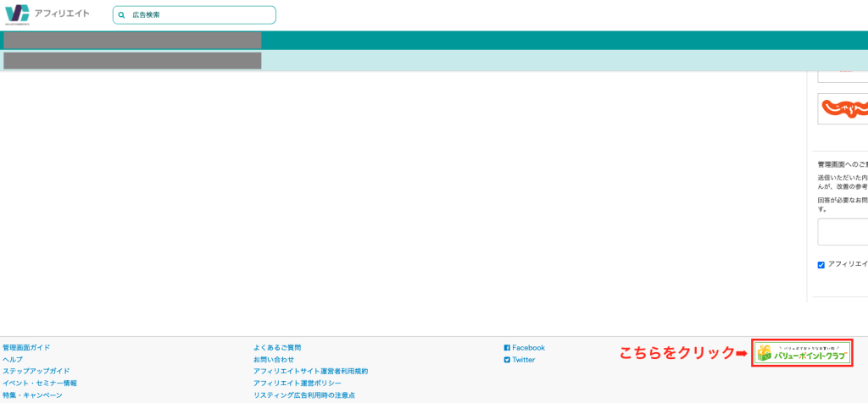
Task: Open the Facebook link
Action: pyautogui.click(x=528, y=348)
